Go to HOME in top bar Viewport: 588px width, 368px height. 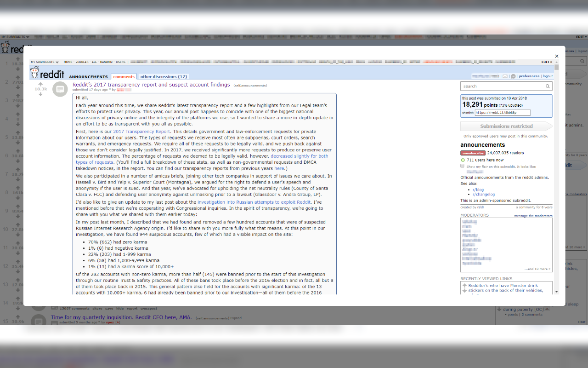click(68, 62)
